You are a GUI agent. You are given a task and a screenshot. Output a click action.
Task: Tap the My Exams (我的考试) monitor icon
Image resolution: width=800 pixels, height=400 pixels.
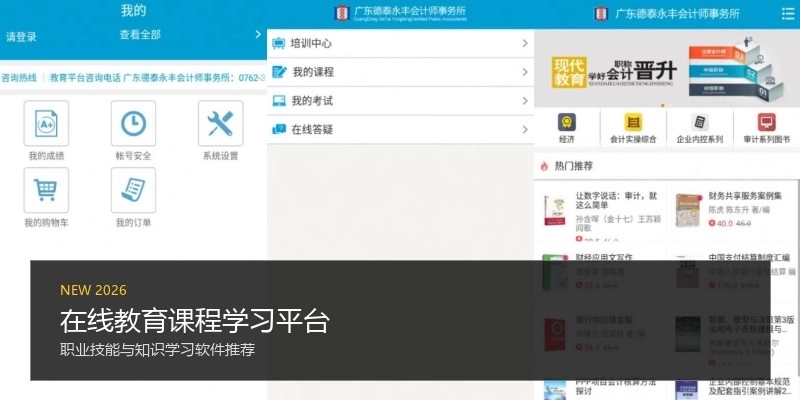click(279, 101)
